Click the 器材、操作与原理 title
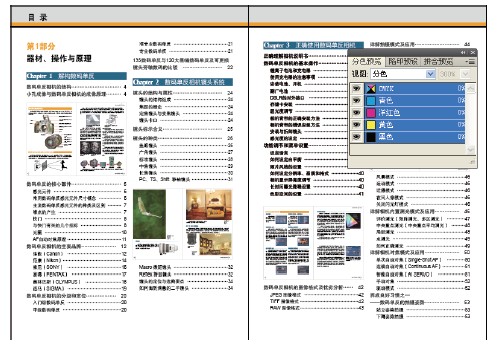 coord(59,59)
